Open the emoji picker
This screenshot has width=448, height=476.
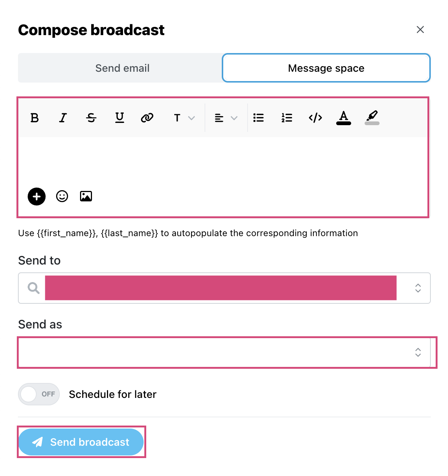62,196
